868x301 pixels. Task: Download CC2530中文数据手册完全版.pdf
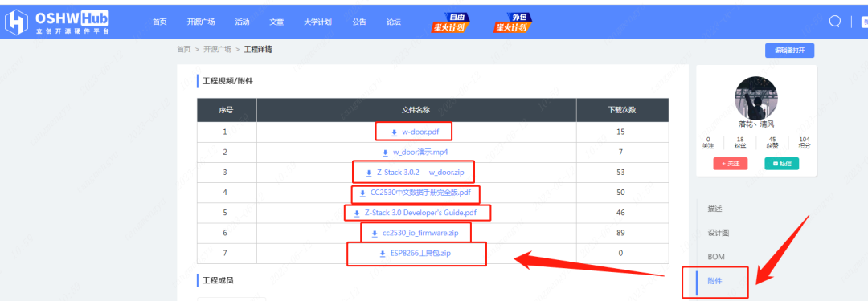click(x=420, y=193)
